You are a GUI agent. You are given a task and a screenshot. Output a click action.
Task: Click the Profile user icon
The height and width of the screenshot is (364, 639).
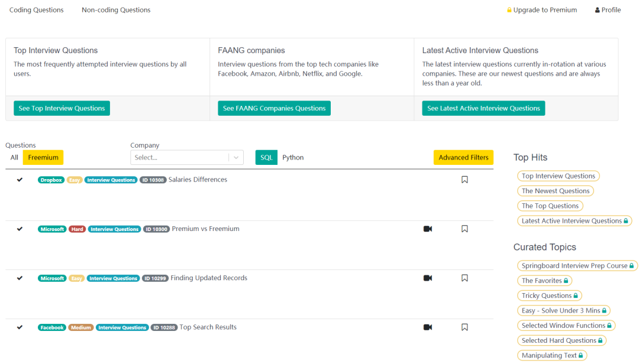598,10
